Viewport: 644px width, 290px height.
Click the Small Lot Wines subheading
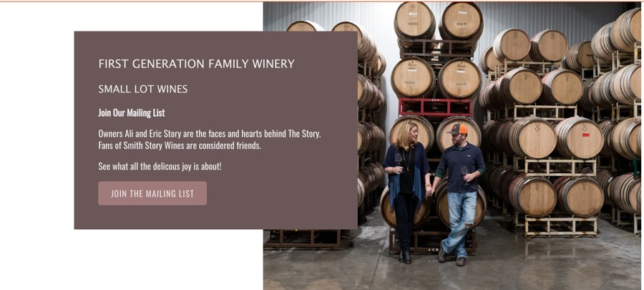pos(143,90)
